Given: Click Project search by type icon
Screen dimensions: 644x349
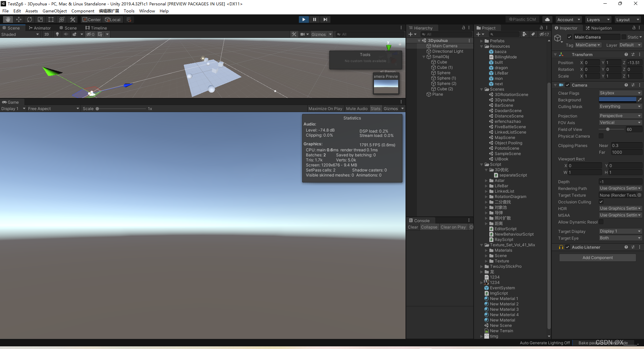Looking at the screenshot, I should click(x=525, y=34).
